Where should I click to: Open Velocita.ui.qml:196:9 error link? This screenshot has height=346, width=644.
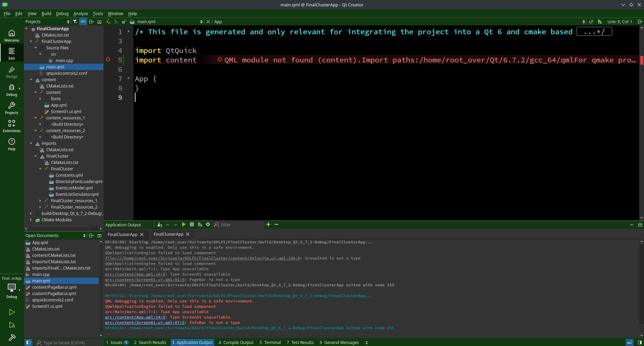coord(203,258)
